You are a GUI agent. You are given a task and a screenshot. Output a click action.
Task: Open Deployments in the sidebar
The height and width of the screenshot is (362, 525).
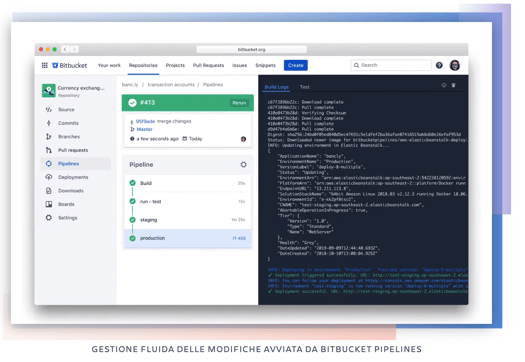73,177
